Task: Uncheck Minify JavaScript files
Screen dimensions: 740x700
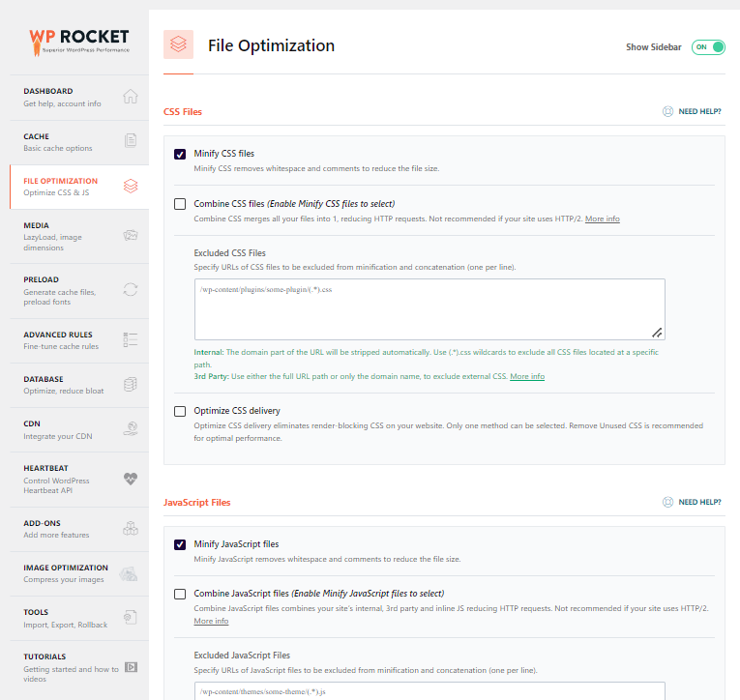Action: [180, 544]
